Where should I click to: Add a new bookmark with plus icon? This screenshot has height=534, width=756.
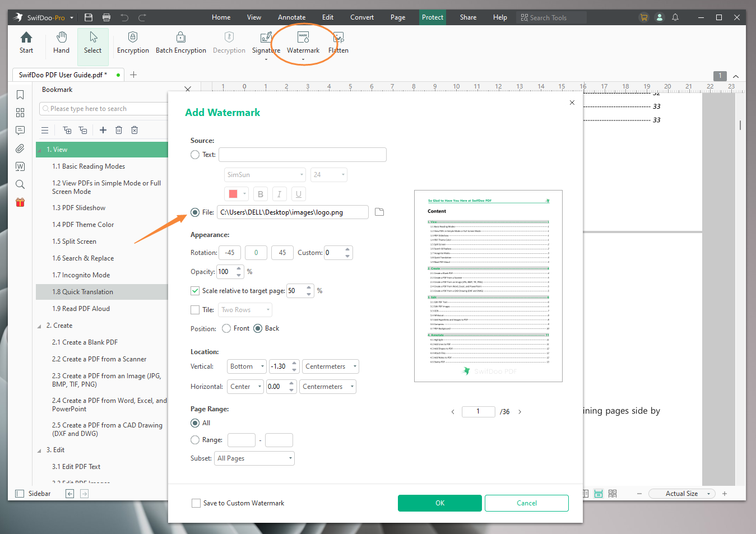(x=103, y=130)
